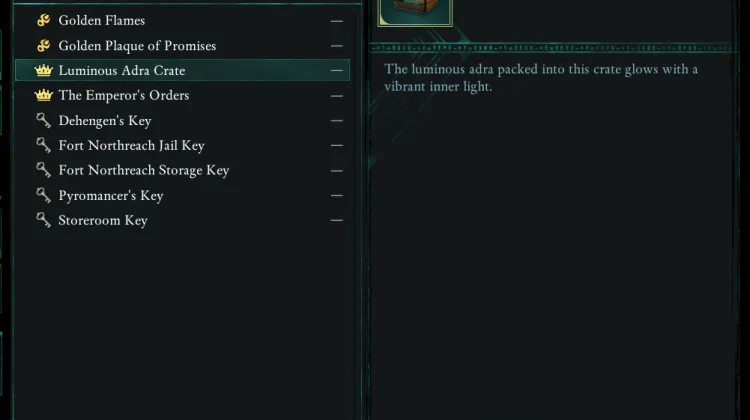Click the key icon beside Fort Northreach Storage Key
750x420 pixels.
click(x=43, y=170)
